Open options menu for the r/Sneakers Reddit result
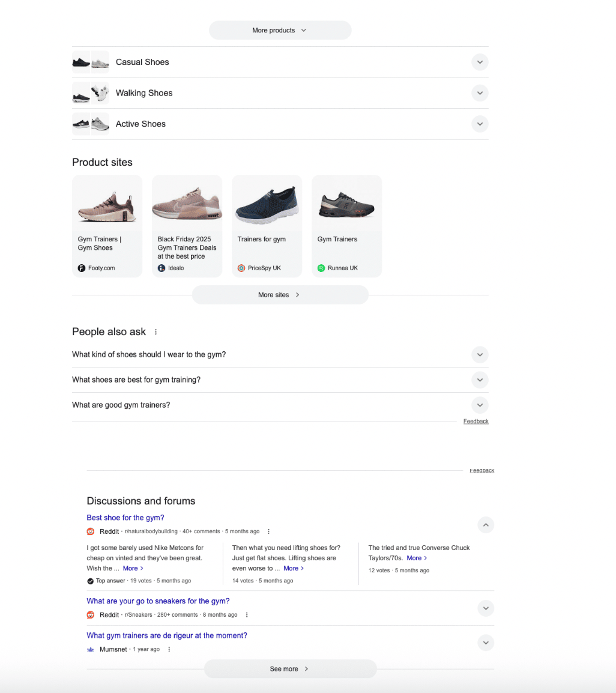616x693 pixels. [x=247, y=615]
